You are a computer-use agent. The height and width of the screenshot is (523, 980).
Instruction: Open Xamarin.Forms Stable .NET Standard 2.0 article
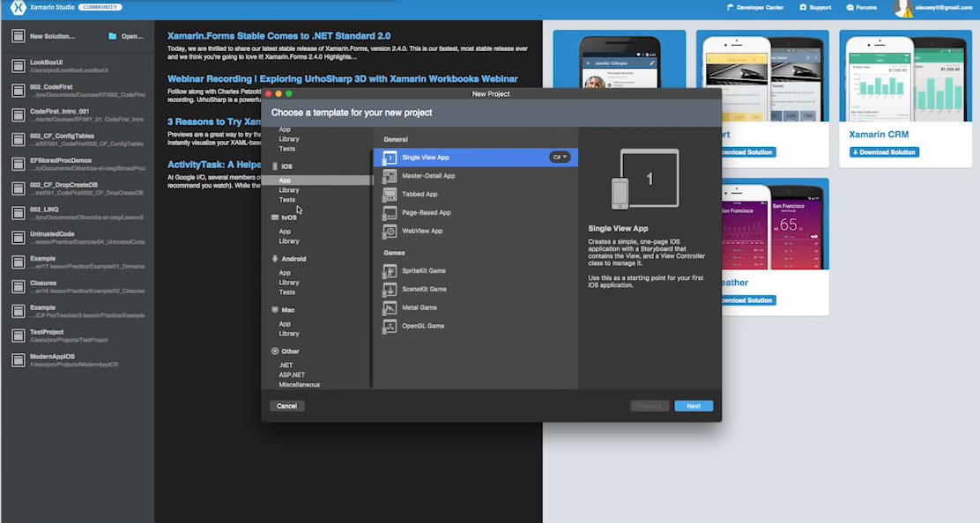(278, 36)
